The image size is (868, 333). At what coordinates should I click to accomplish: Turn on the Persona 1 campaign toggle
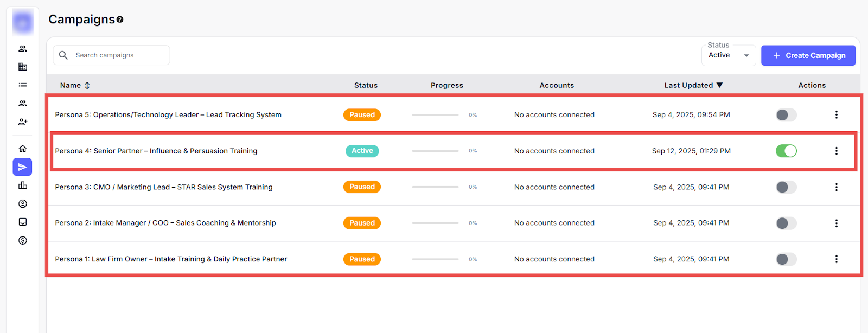coord(786,259)
